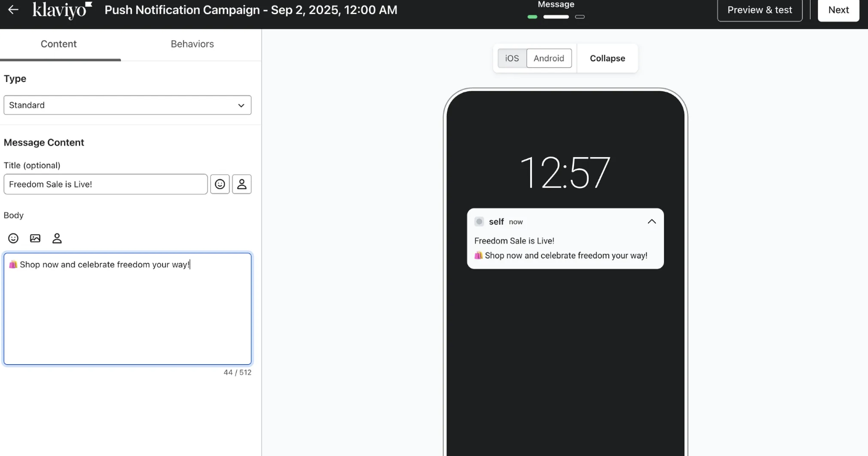This screenshot has width=868, height=456.
Task: Click into the Body text area
Action: click(128, 309)
